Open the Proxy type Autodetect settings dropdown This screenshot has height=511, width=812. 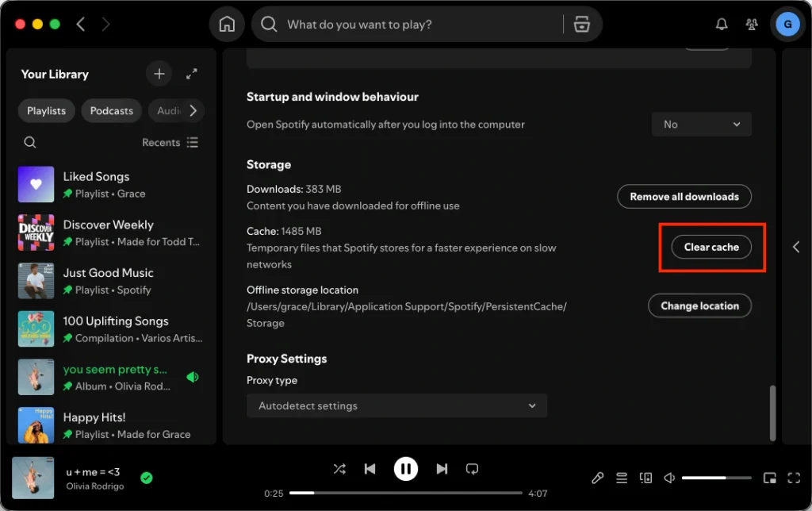pos(396,405)
